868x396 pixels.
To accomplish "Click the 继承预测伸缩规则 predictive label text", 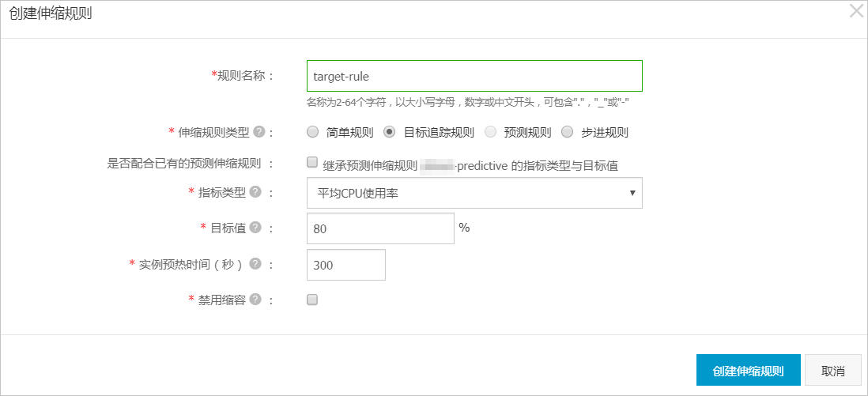I will pyautogui.click(x=470, y=165).
